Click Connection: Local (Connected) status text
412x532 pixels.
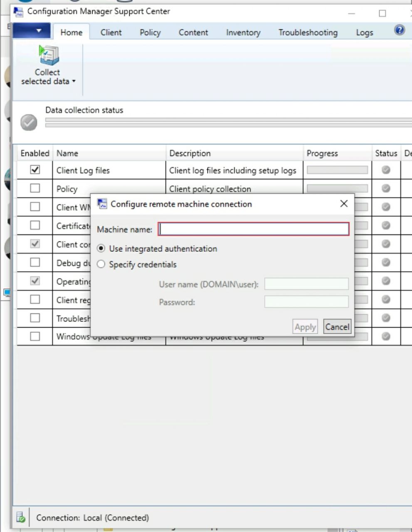pyautogui.click(x=92, y=518)
